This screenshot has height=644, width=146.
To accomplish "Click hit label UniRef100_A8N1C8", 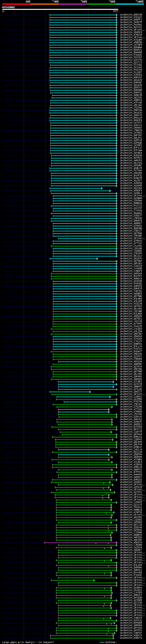I will coord(131,278).
